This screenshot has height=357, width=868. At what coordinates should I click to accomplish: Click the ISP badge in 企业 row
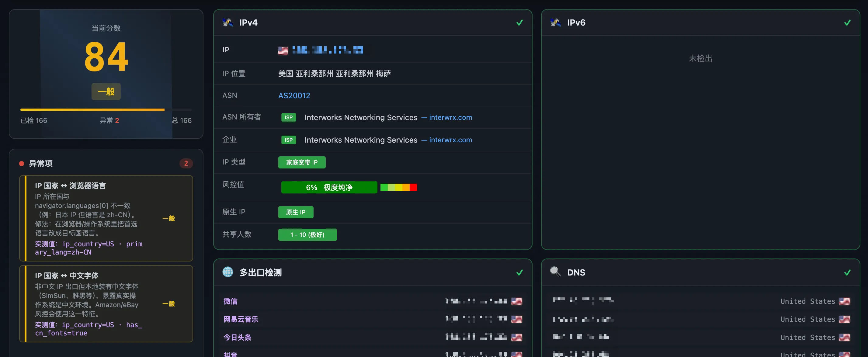(288, 140)
